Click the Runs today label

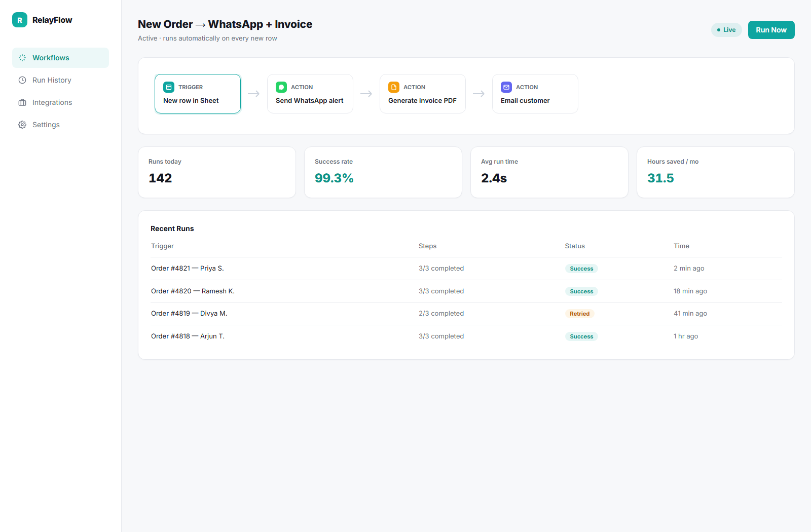tap(165, 162)
